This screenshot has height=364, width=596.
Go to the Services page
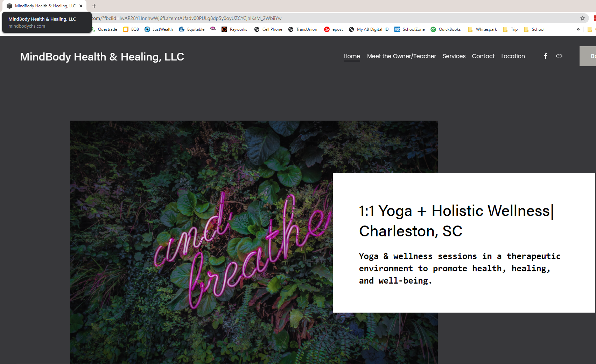(454, 56)
